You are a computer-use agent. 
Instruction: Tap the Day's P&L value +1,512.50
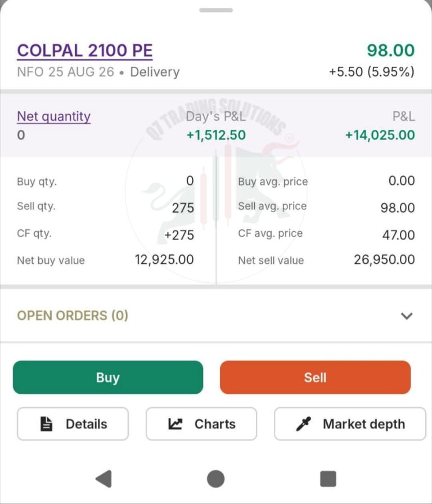[217, 135]
